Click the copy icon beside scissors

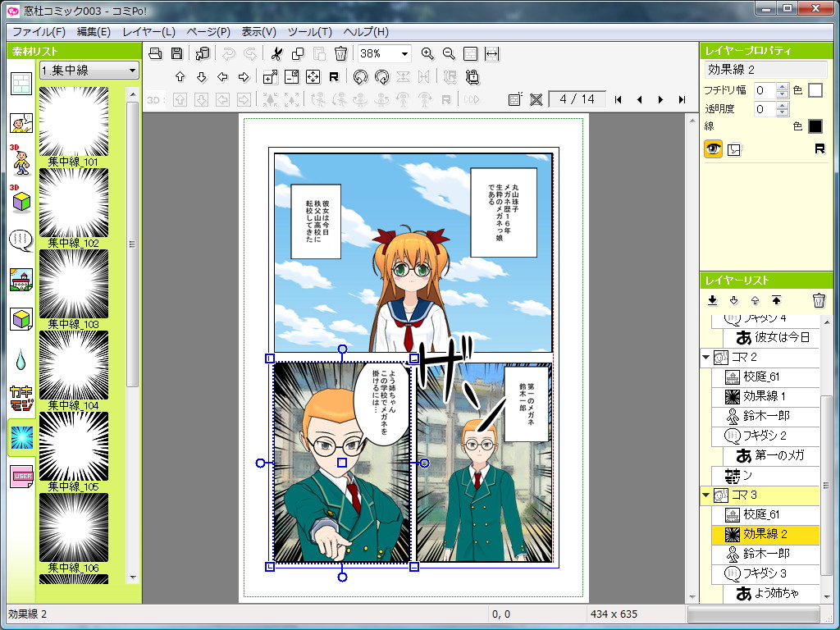click(298, 53)
